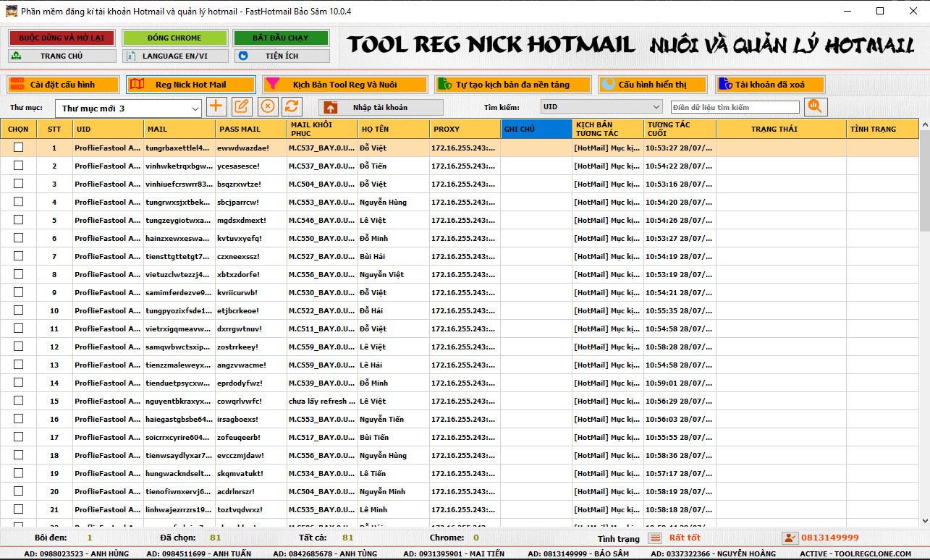This screenshot has width=930, height=560.
Task: Open Tự tạo kịch bản đa nền tảng tab
Action: pos(512,85)
